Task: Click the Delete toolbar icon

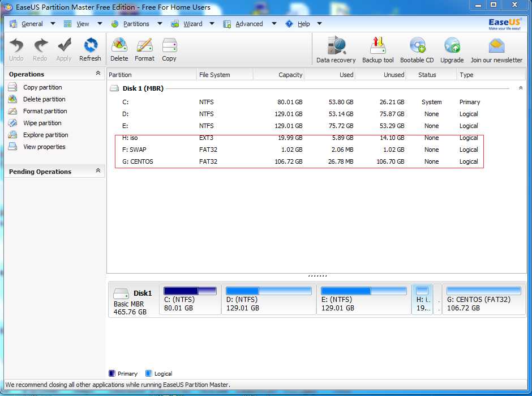Action: click(119, 45)
